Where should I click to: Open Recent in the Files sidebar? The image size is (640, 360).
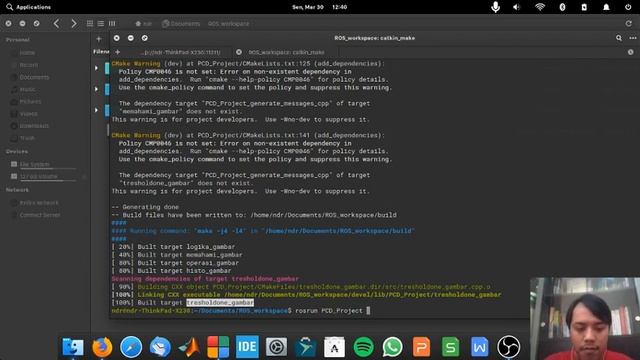pos(29,65)
